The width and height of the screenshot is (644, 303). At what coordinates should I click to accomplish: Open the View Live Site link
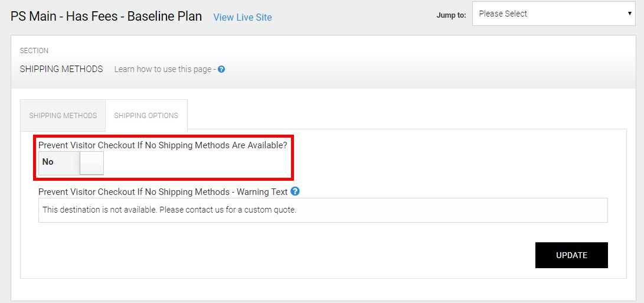(x=243, y=17)
